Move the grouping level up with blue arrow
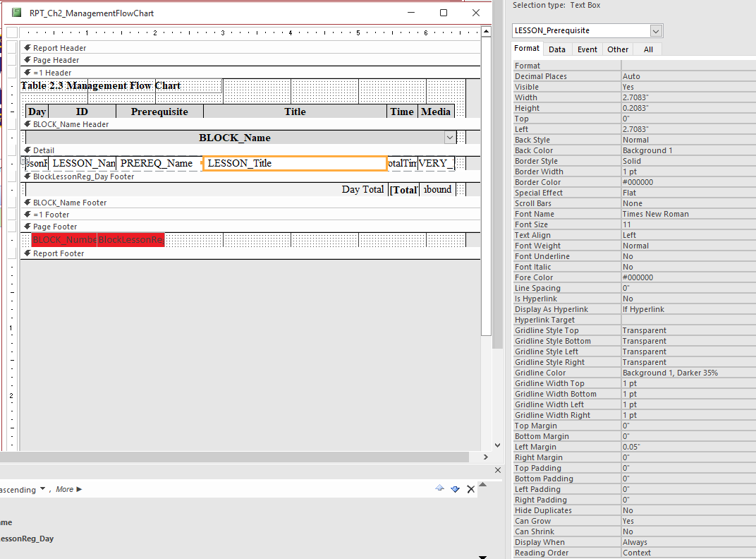 coord(440,488)
